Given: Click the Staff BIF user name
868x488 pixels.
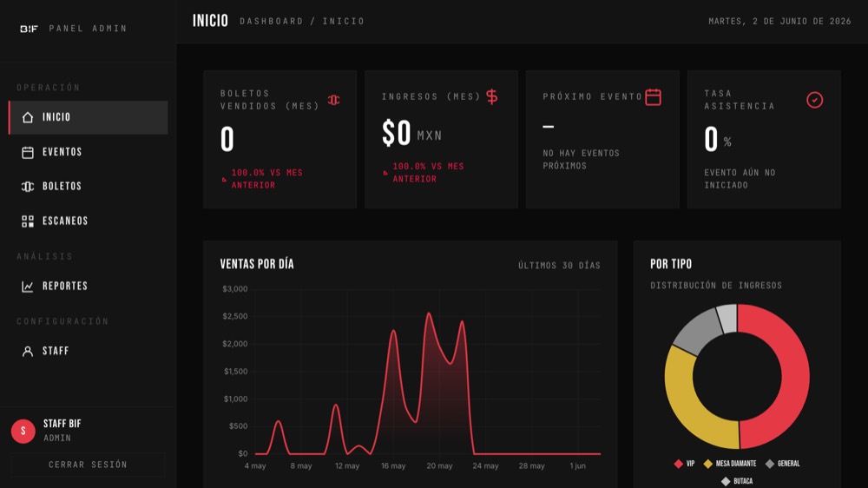Looking at the screenshot, I should click(x=62, y=424).
